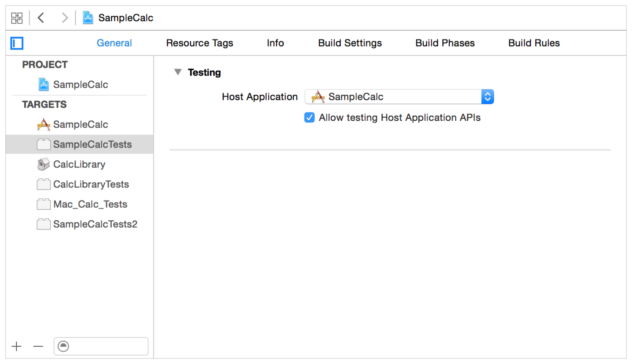632x364 pixels.
Task: Open the related items grid menu
Action: [17, 18]
